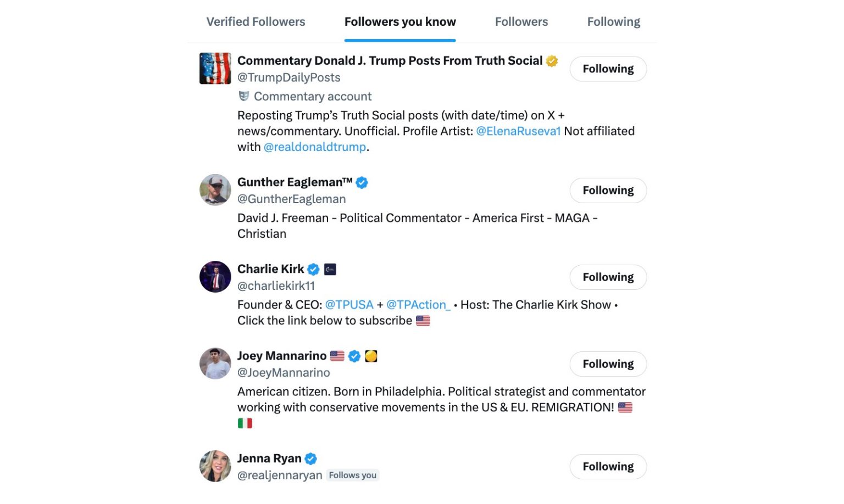Switch to the Followers tab
Viewport: 844px width, 504px height.
[521, 22]
